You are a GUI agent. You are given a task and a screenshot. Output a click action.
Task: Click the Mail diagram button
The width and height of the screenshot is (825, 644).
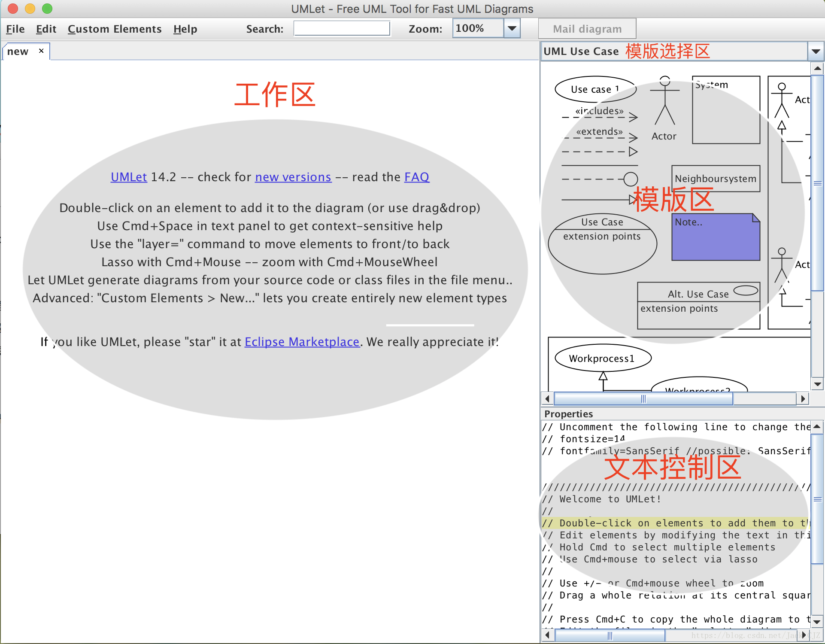pyautogui.click(x=587, y=29)
